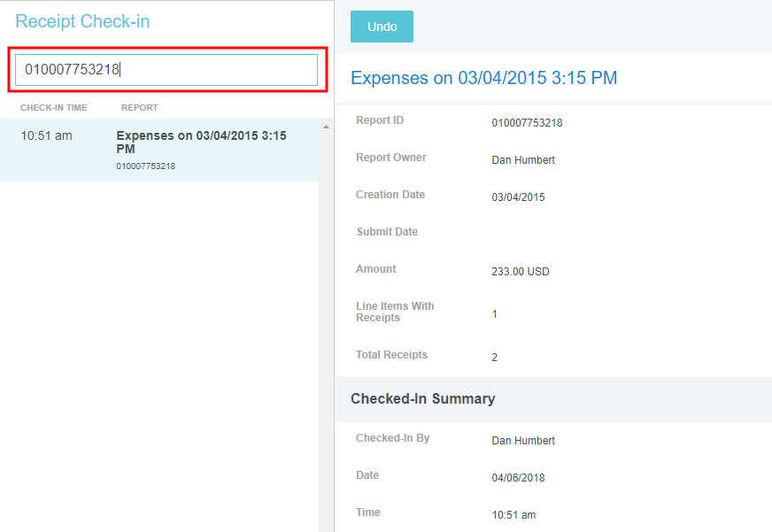Click the REPORT column header
Viewport: 772px width, 532px height.
point(139,108)
